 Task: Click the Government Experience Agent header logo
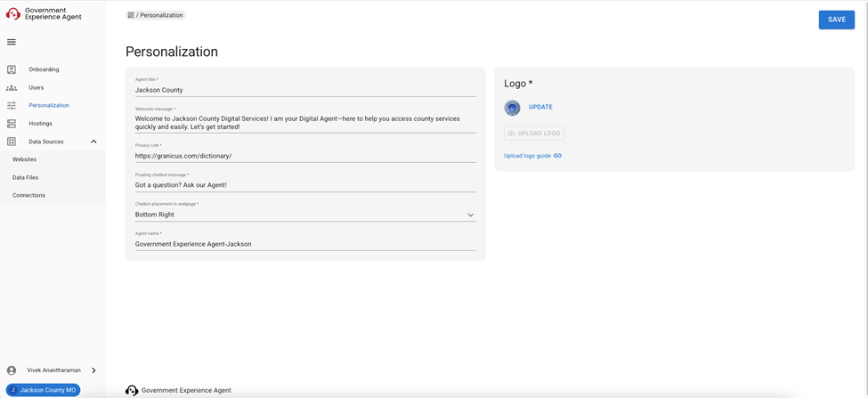tap(13, 14)
